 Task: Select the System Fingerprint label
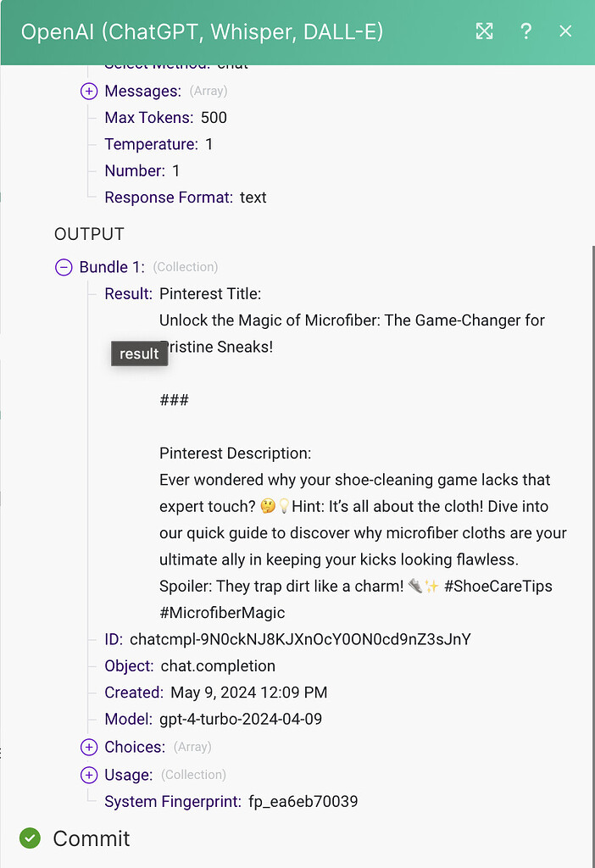(173, 801)
